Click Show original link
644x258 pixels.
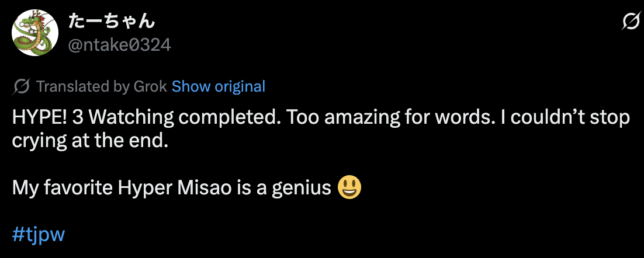(x=219, y=87)
